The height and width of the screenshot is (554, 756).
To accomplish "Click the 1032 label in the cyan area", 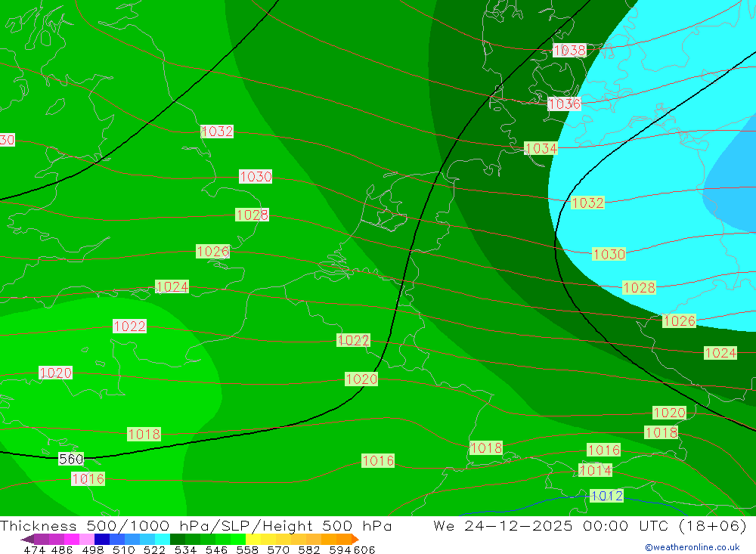I will pos(587,203).
